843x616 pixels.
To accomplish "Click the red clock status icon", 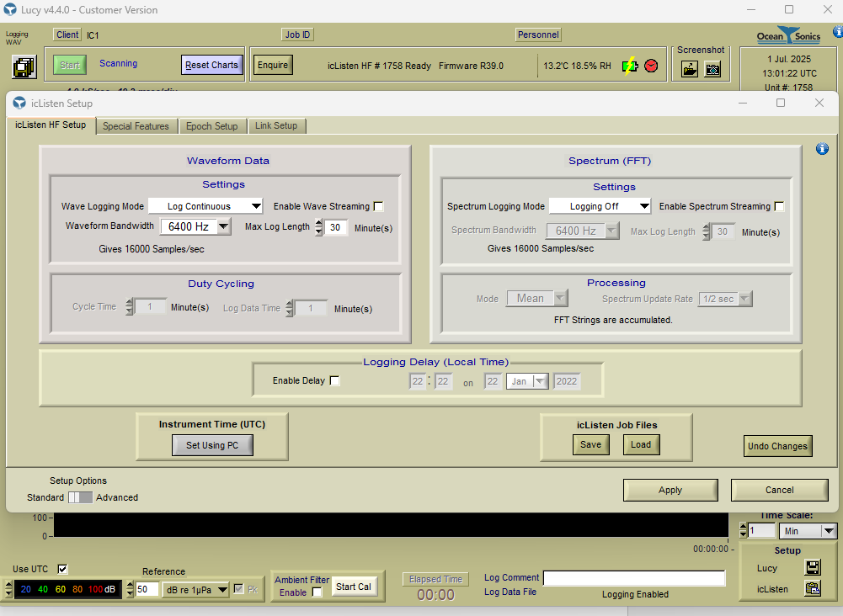I will [x=651, y=66].
